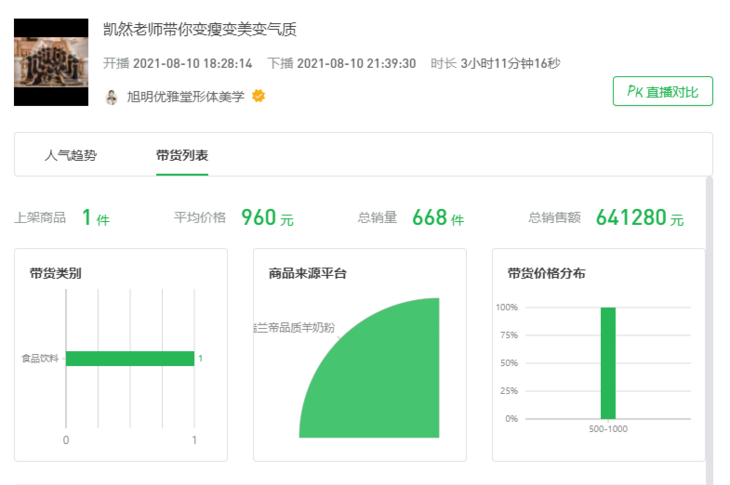Click the 668 件 total sales volume
Viewport: 730px width, 485px height.
pyautogui.click(x=438, y=217)
